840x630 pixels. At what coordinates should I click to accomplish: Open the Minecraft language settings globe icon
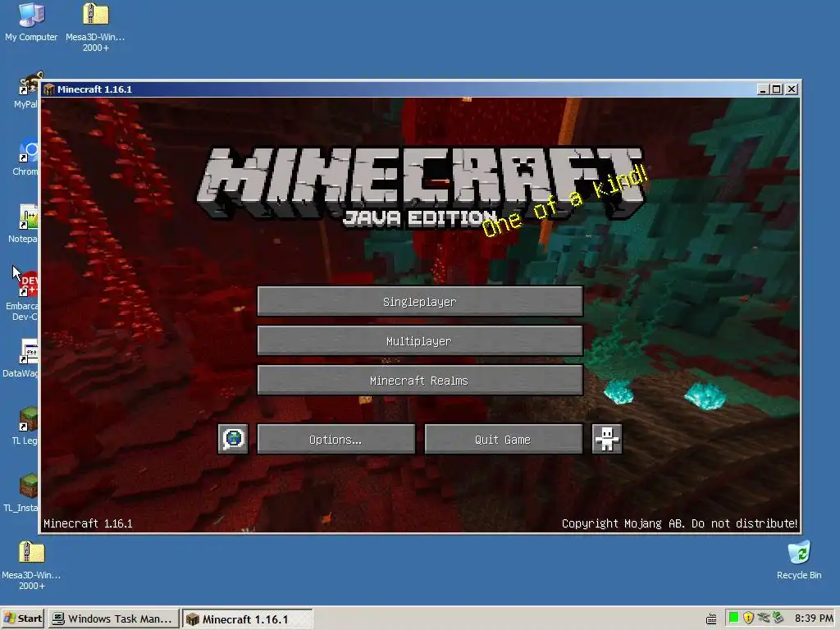click(x=233, y=440)
